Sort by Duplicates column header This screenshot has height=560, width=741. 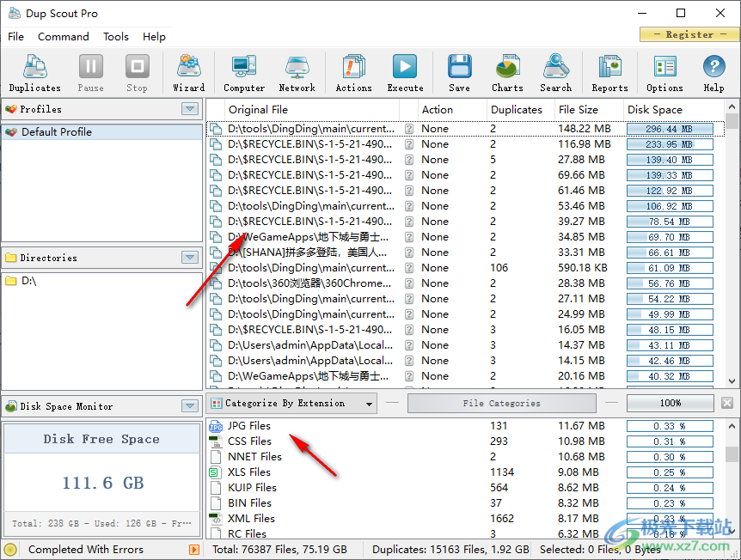point(521,110)
